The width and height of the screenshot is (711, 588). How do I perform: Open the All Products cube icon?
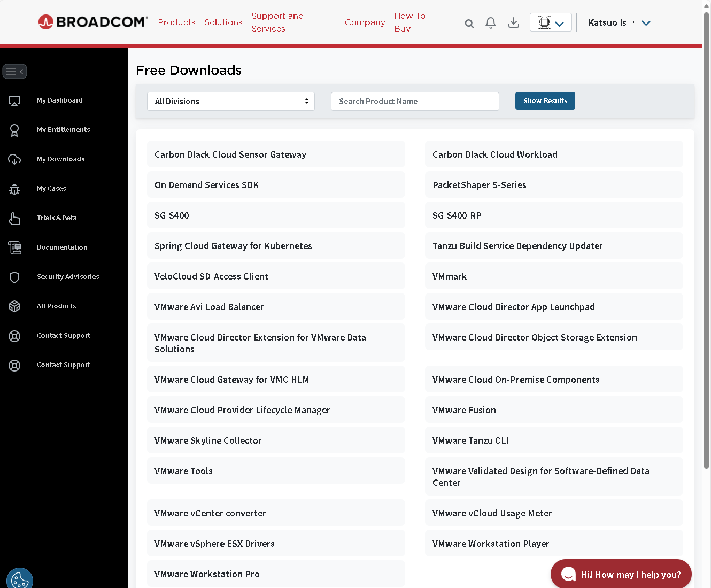click(14, 306)
